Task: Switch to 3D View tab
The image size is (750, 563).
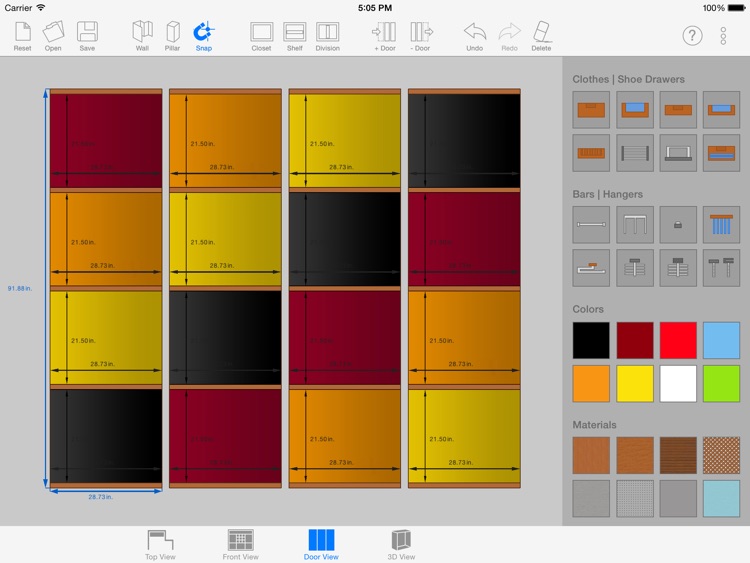Action: pos(401,545)
